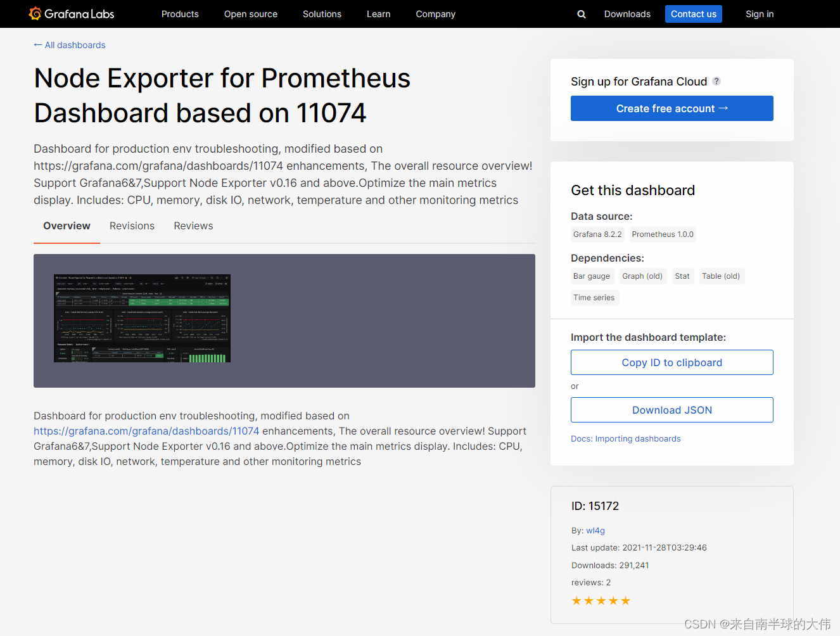This screenshot has height=636, width=840.
Task: Open Docs: Importing dashboards link
Action: tap(626, 438)
